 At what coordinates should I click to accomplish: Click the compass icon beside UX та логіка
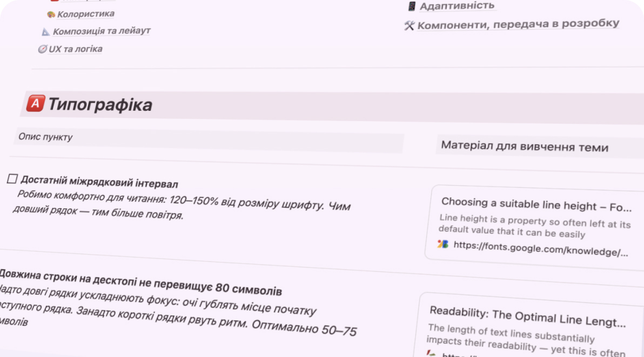point(42,49)
